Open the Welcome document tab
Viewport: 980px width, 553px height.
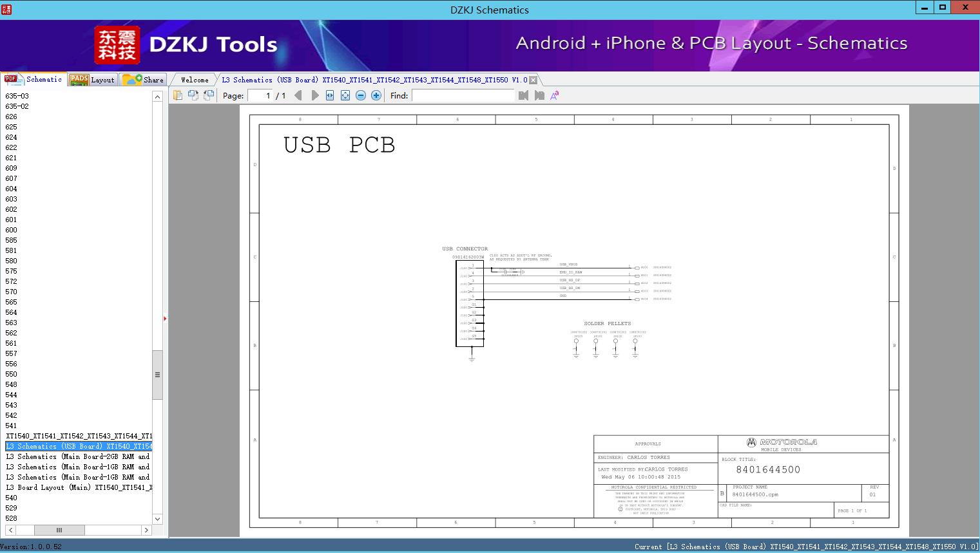[x=195, y=80]
